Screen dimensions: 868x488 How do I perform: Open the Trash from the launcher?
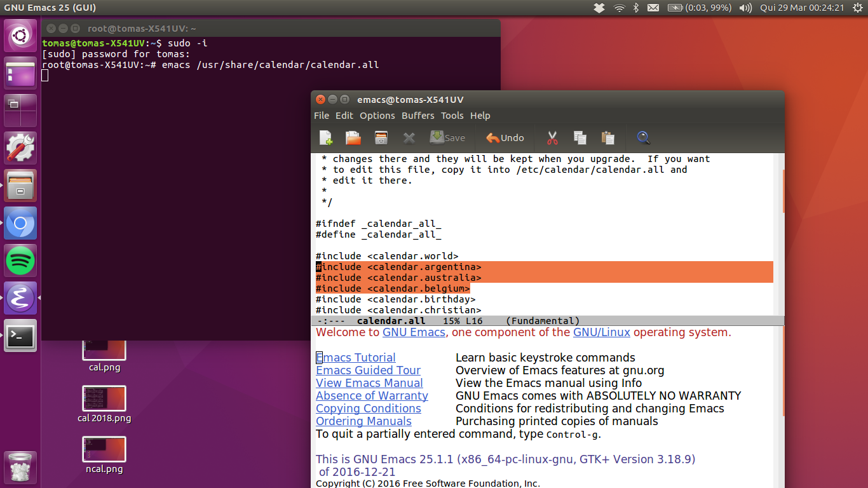(x=20, y=469)
